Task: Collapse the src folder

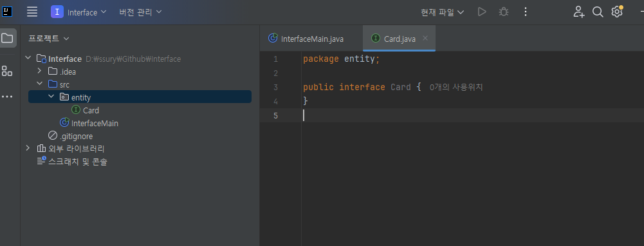Action: tap(39, 84)
